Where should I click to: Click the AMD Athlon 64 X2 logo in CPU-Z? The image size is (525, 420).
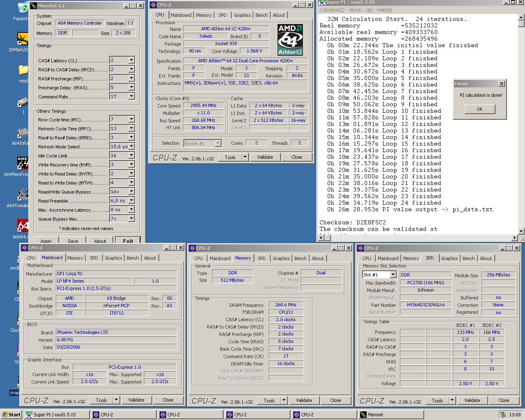tap(290, 39)
